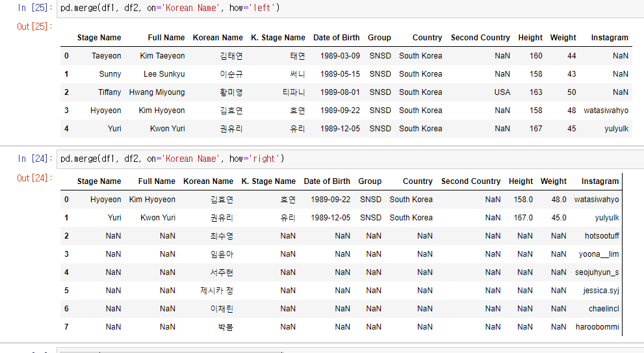Screen dimensions: 644x353
Task: Click the jessica.syj Instagram cell
Action: click(601, 291)
